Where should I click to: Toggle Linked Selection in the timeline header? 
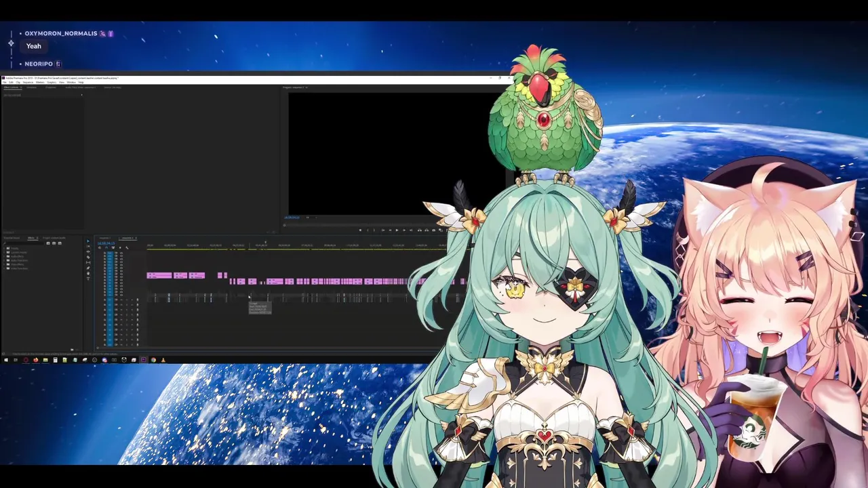tap(113, 248)
